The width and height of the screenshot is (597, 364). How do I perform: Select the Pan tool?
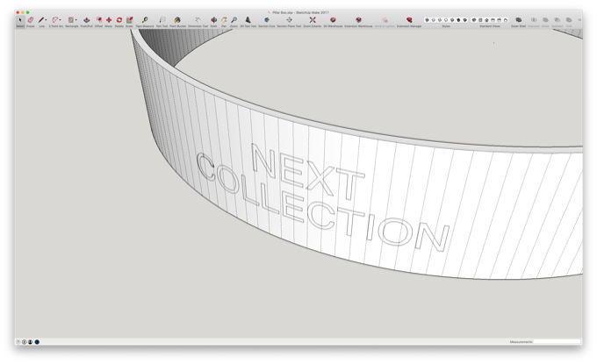pos(224,20)
